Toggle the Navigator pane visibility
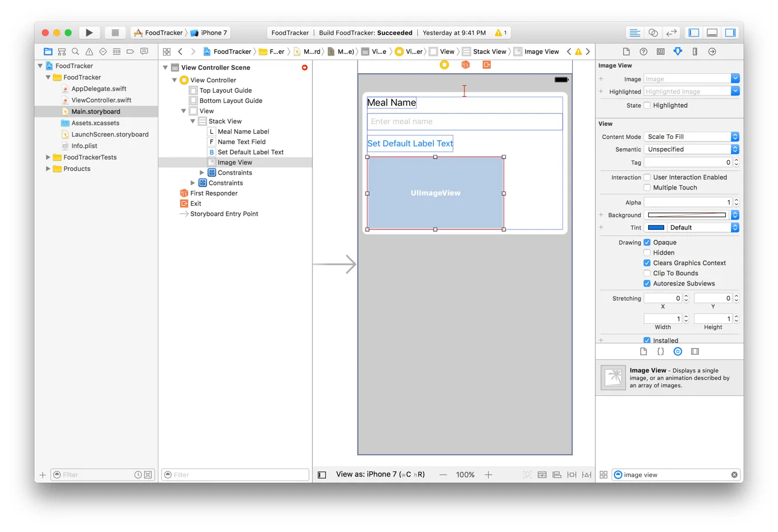Viewport: 778px width, 532px height. (x=694, y=33)
